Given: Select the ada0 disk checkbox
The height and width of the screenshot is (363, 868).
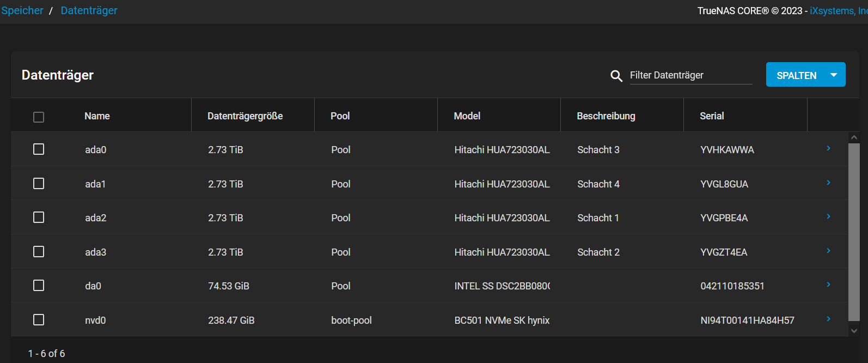Looking at the screenshot, I should click(39, 149).
